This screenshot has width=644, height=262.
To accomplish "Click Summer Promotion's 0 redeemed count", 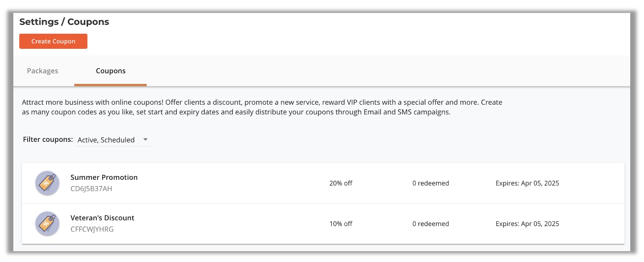I will pyautogui.click(x=430, y=183).
